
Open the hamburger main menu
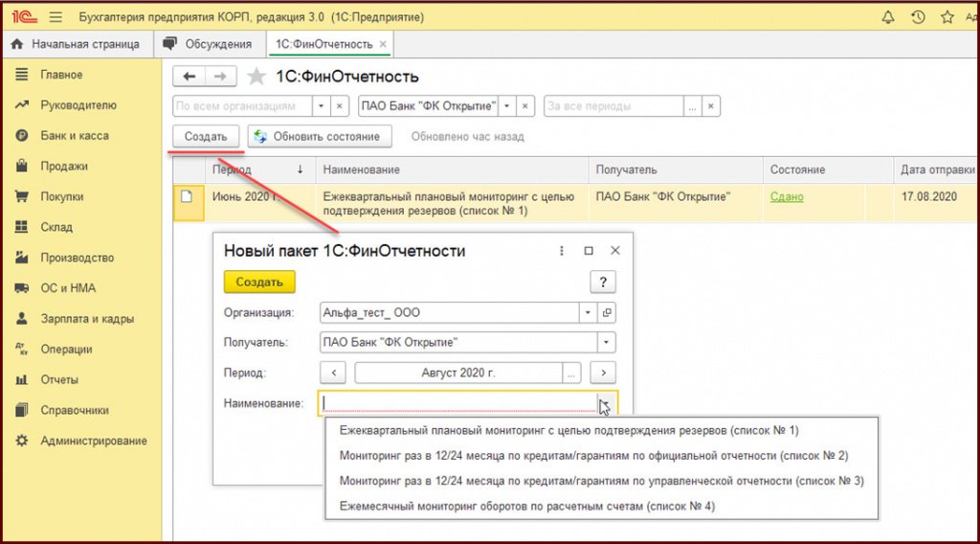point(55,17)
